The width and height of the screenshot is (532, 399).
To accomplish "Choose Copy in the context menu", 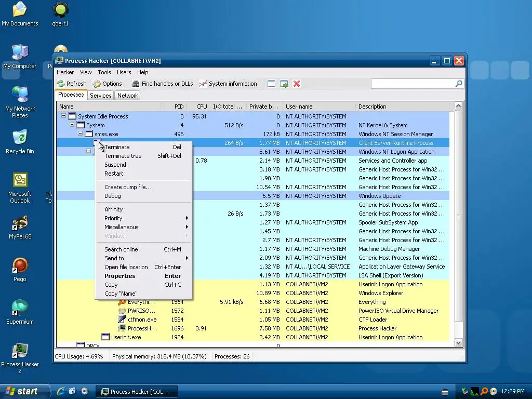I will click(143, 285).
